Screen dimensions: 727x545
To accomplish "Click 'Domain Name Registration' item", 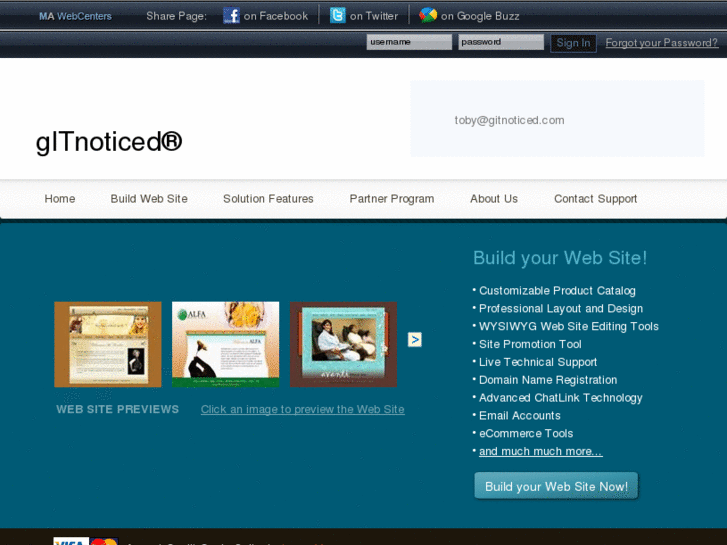I will click(548, 380).
